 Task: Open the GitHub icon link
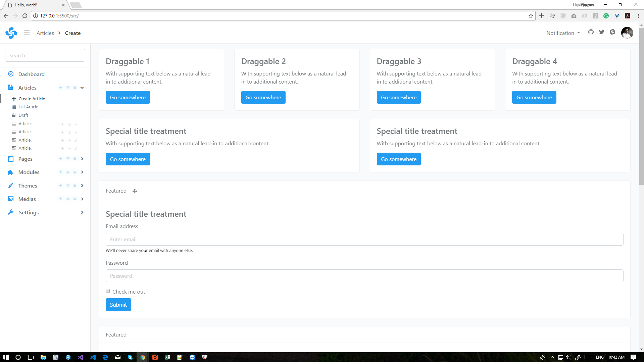point(591,32)
